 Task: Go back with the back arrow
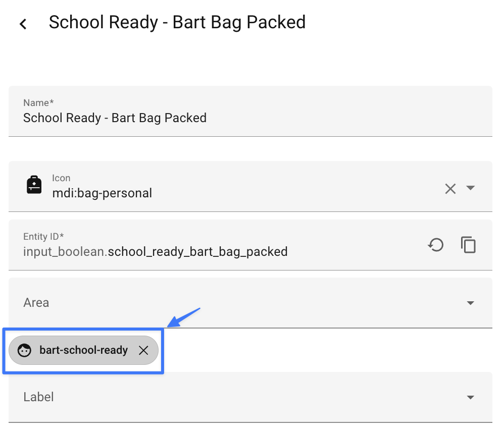pos(23,24)
